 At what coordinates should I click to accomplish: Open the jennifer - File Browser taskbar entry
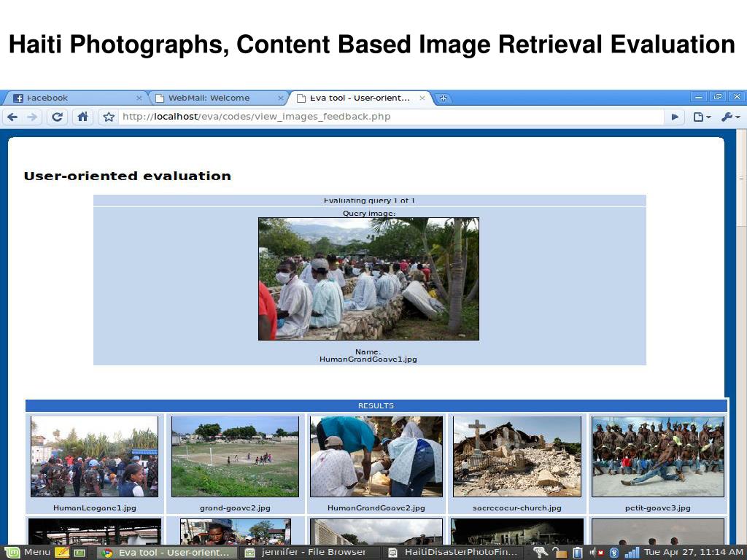[308, 553]
